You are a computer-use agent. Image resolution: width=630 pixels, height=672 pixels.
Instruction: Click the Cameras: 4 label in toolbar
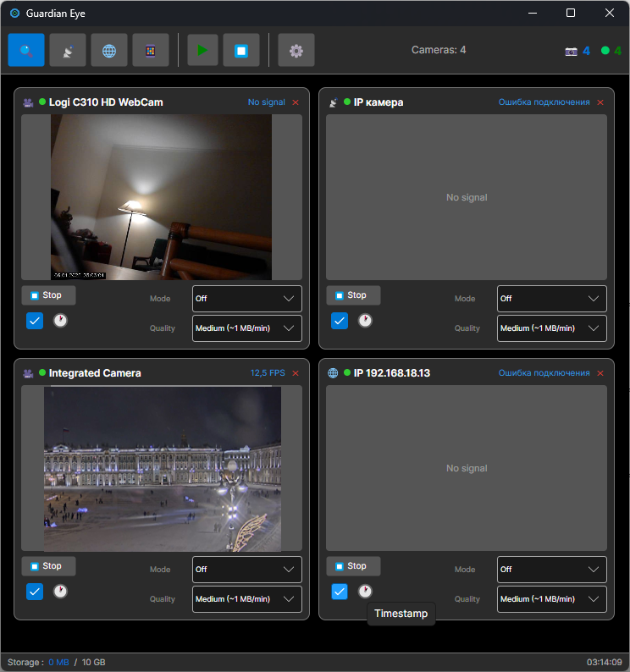click(x=439, y=50)
